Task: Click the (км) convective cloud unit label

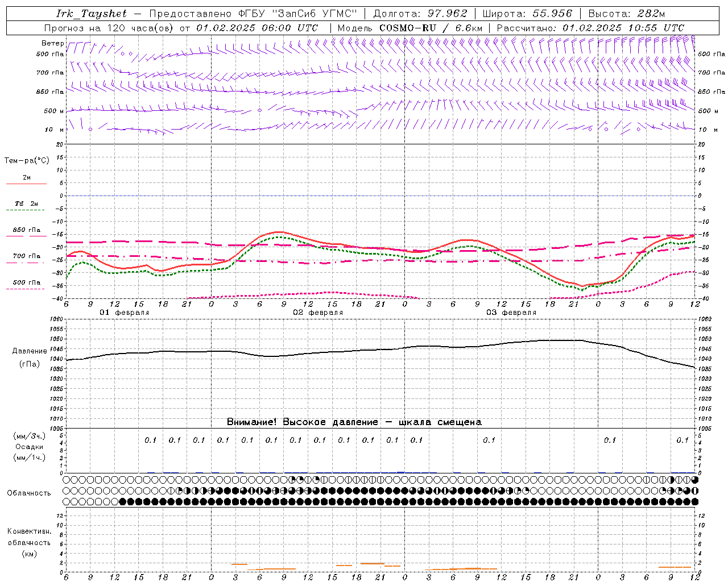Action: [29, 554]
